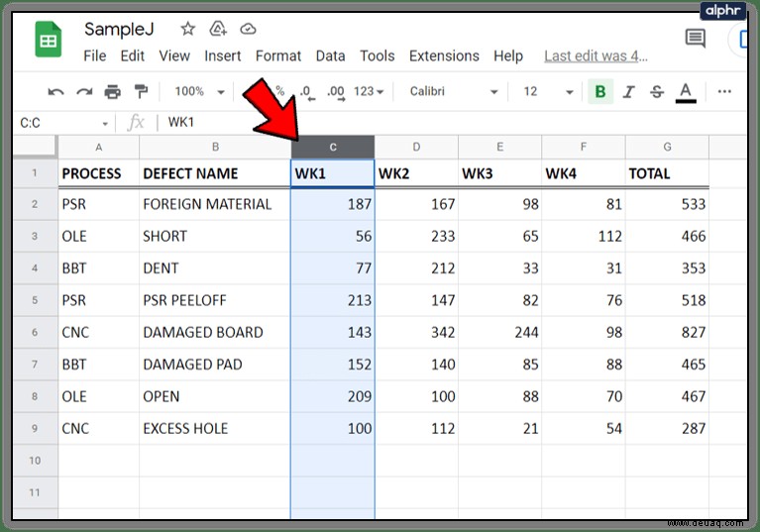Click the SampleJ document title
The image size is (760, 532).
coord(119,29)
